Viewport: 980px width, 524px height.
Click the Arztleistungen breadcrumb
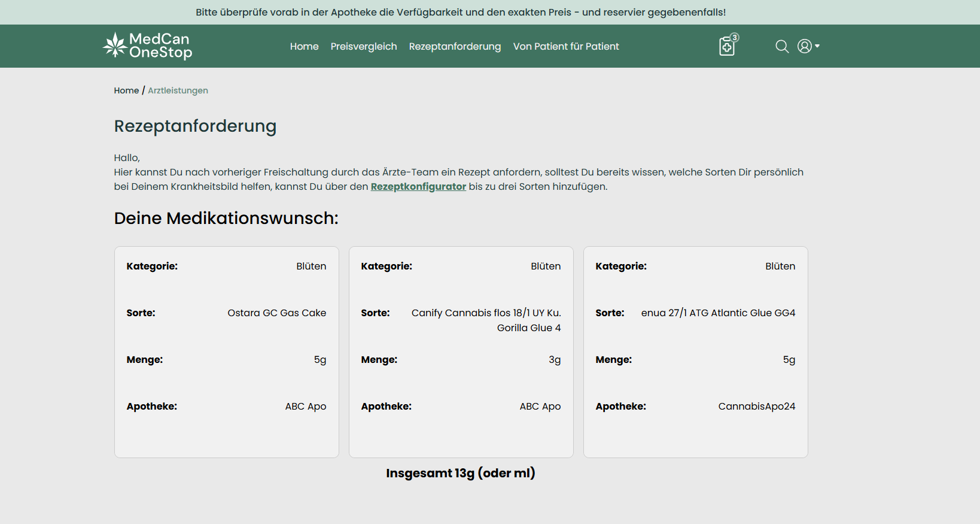(178, 90)
